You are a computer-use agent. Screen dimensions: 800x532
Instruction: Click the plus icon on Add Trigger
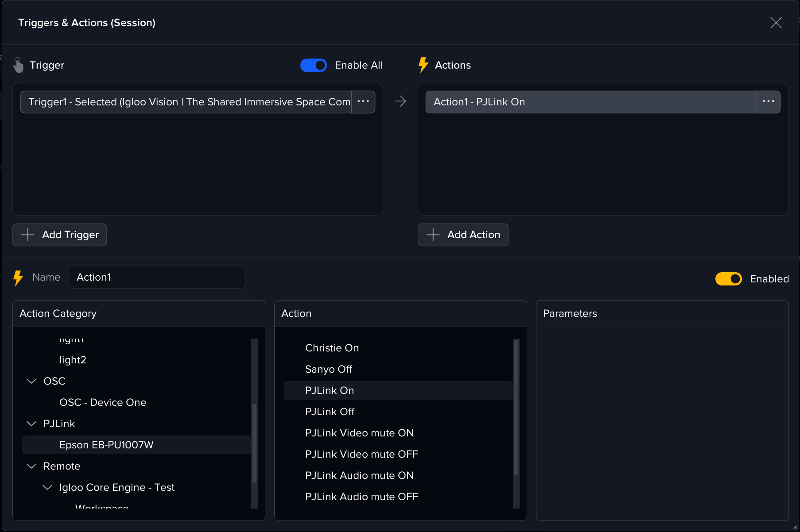pyautogui.click(x=28, y=235)
